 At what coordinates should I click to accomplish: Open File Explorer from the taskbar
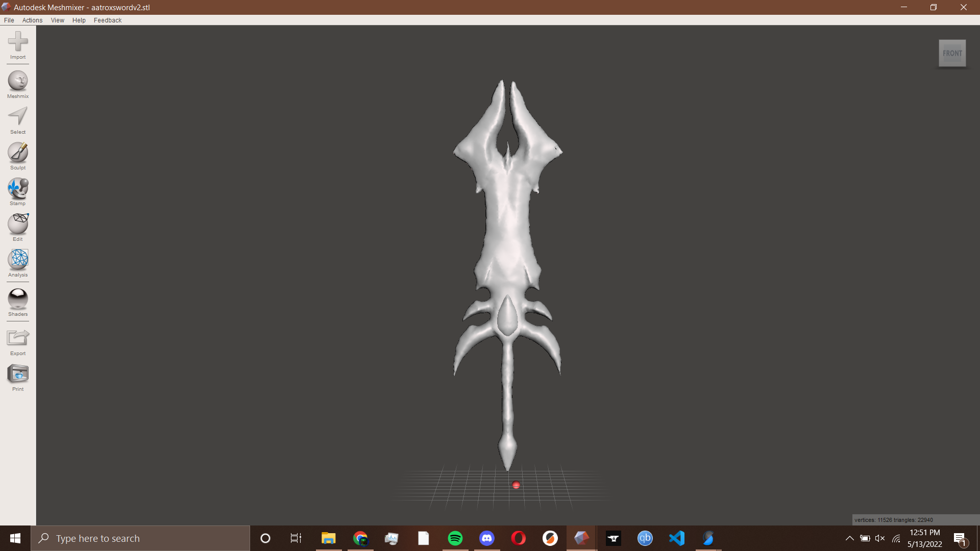328,538
